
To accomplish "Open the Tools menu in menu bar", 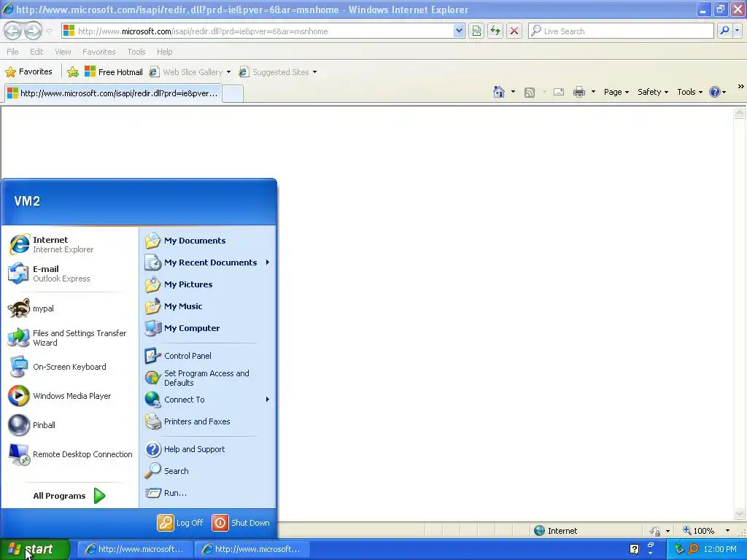I will pos(136,52).
